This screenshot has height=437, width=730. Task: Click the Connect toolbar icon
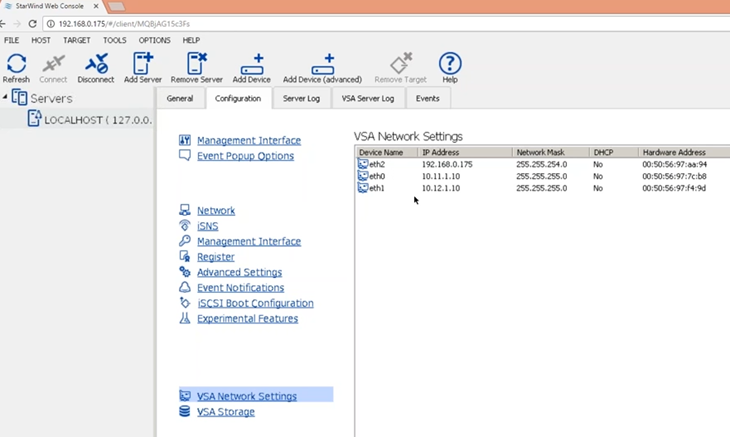pos(53,64)
